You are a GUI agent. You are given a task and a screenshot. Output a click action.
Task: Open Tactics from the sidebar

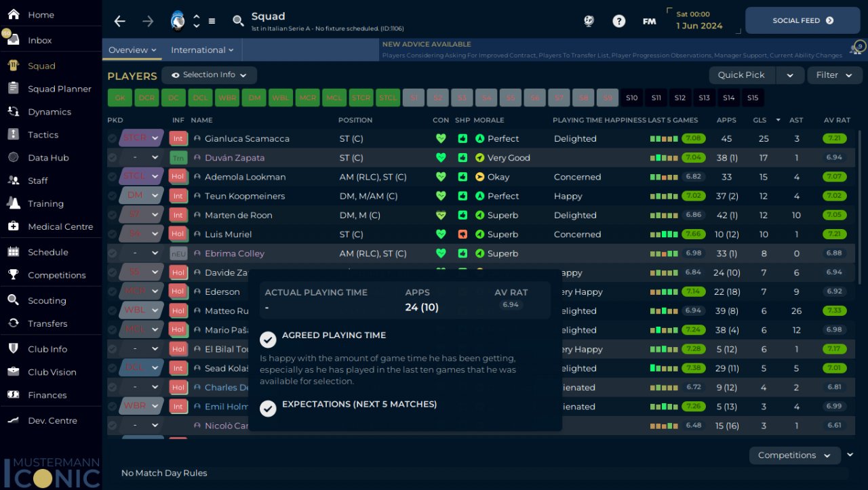[43, 135]
